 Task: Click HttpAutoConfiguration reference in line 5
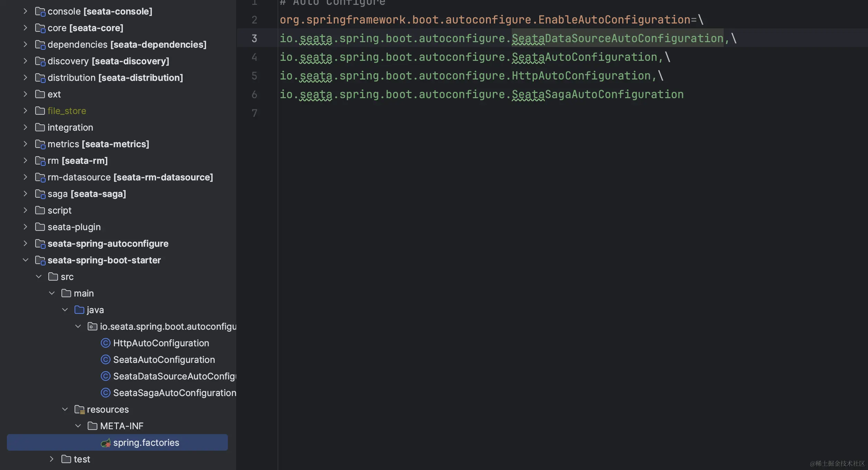581,76
